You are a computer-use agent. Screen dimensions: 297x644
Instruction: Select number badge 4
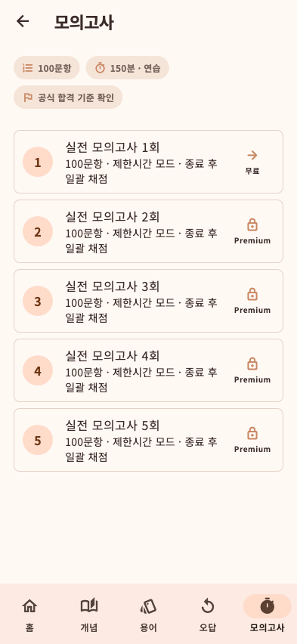tap(38, 371)
